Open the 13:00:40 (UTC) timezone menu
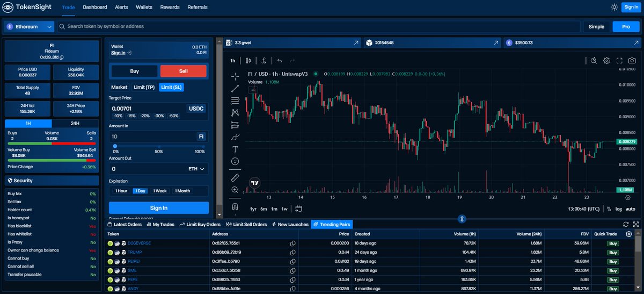This screenshot has height=294, width=644. (x=584, y=209)
